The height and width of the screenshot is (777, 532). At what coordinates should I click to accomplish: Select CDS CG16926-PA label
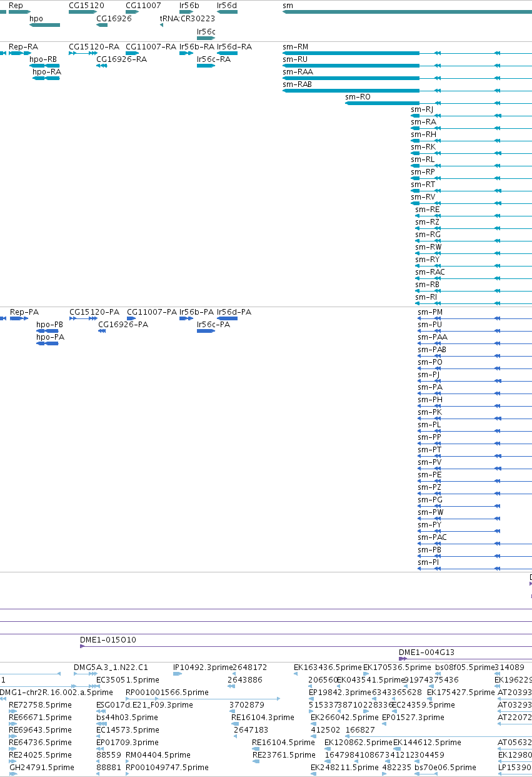(x=123, y=324)
